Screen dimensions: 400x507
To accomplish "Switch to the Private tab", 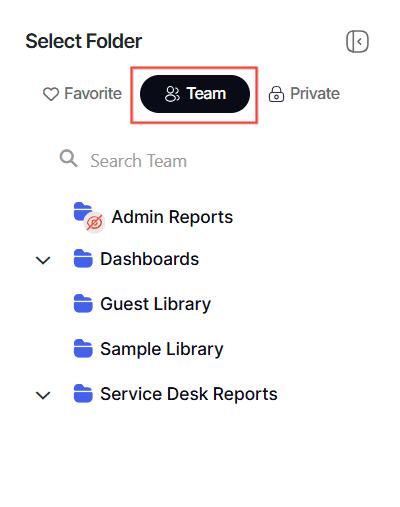I will (x=304, y=94).
